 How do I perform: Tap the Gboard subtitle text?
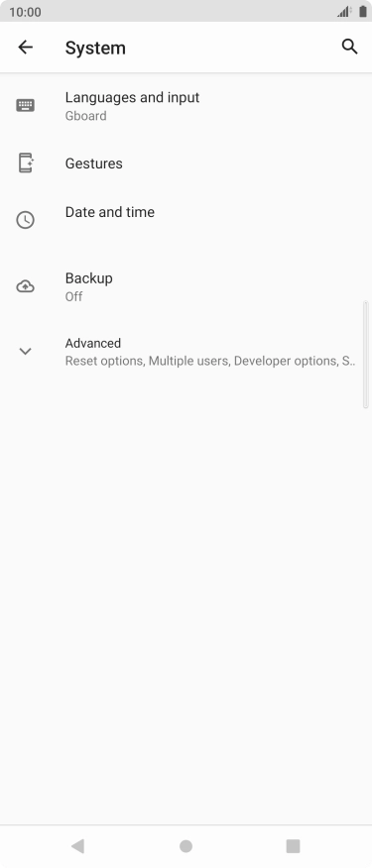tap(86, 116)
